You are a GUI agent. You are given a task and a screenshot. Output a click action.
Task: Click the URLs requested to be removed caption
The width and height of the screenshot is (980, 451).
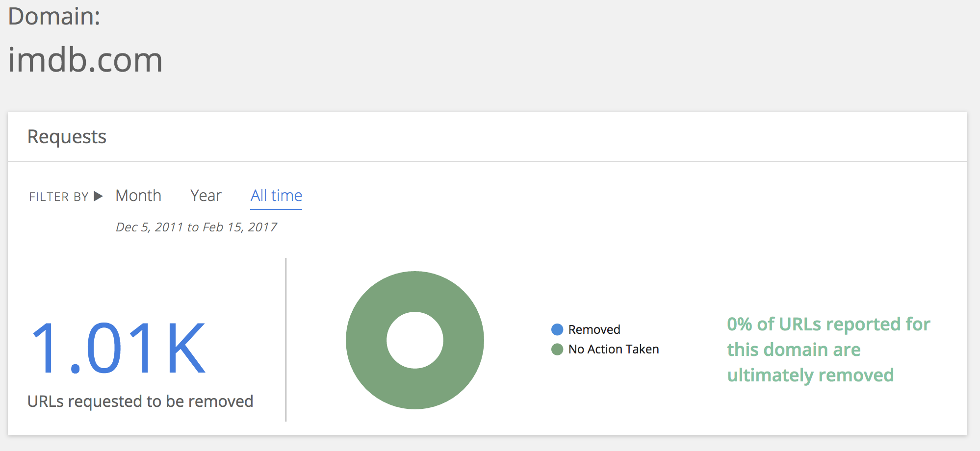(140, 401)
